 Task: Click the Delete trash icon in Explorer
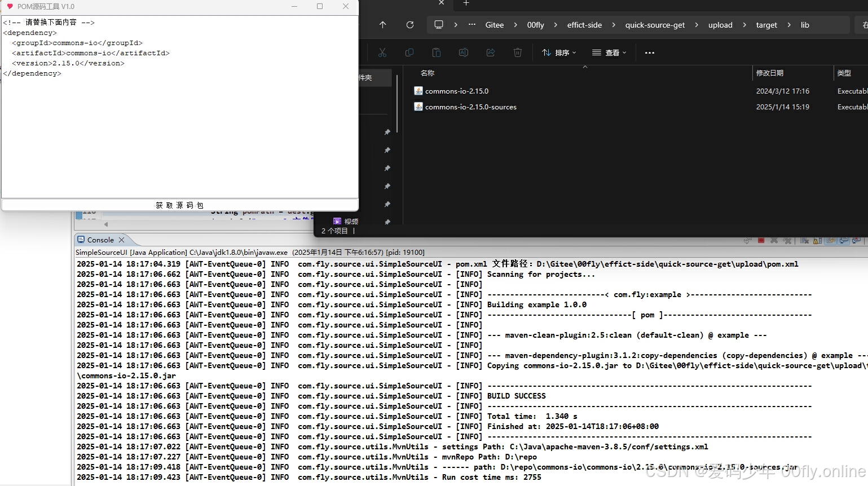(x=518, y=52)
